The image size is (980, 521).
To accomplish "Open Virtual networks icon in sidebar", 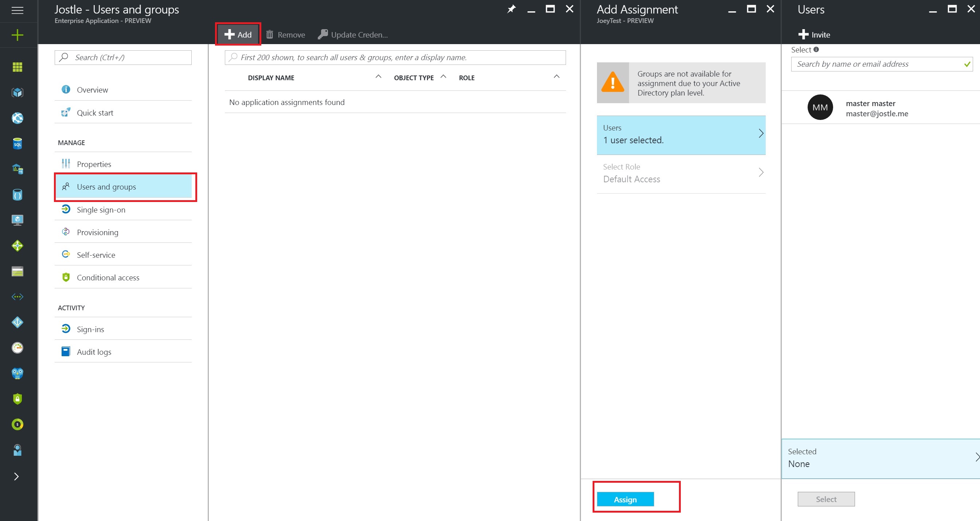I will pos(17,296).
